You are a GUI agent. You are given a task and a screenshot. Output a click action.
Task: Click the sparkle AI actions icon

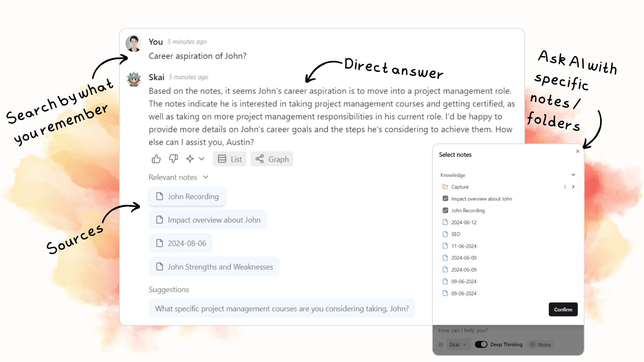[x=190, y=159]
